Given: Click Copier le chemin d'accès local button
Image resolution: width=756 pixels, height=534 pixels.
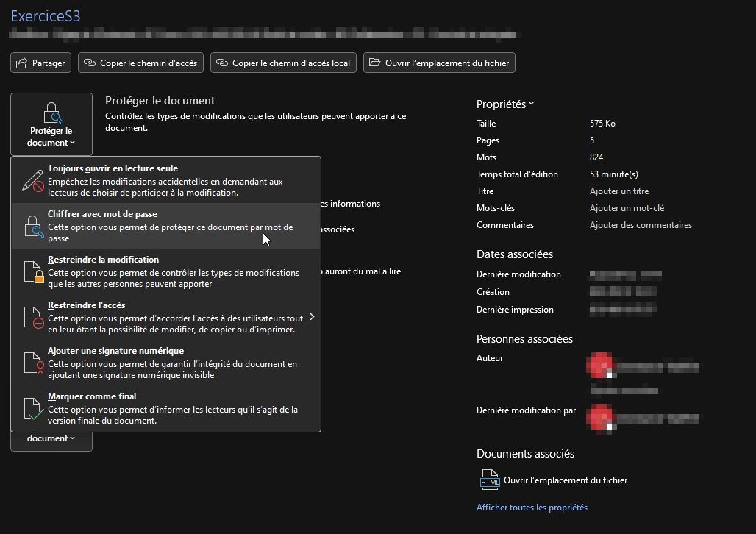Looking at the screenshot, I should [283, 63].
